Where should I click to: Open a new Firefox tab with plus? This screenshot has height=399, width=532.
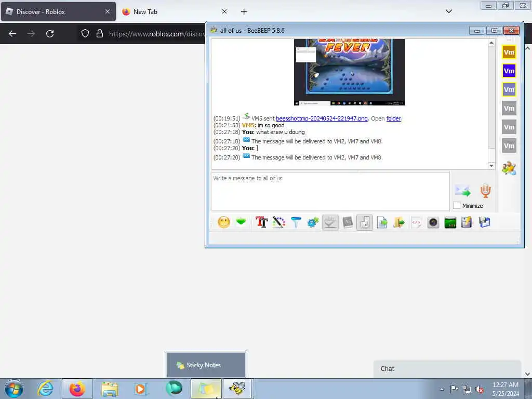click(x=244, y=12)
